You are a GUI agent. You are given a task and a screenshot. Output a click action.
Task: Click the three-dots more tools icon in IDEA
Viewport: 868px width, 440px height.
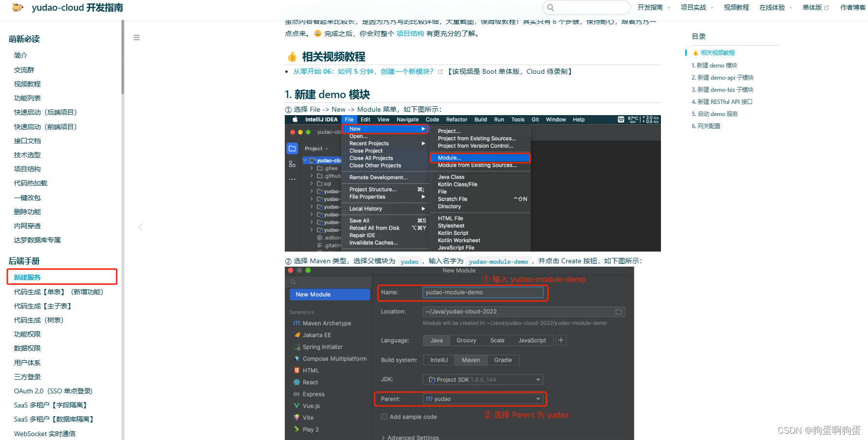point(292,179)
